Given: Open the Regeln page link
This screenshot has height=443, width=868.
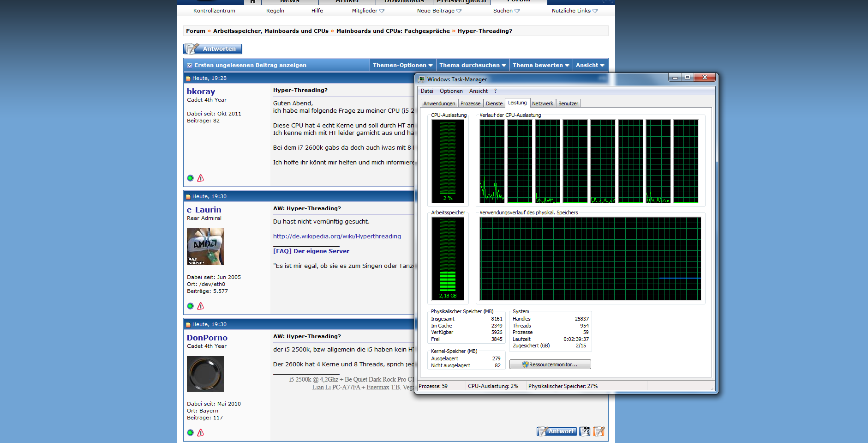Looking at the screenshot, I should point(275,11).
